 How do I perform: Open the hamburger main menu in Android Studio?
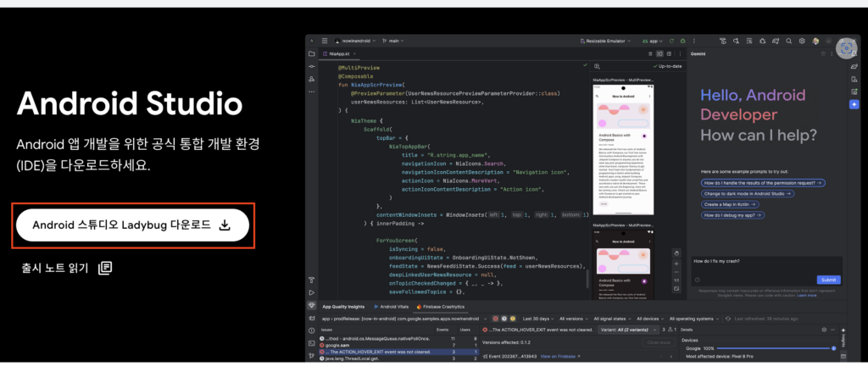325,41
